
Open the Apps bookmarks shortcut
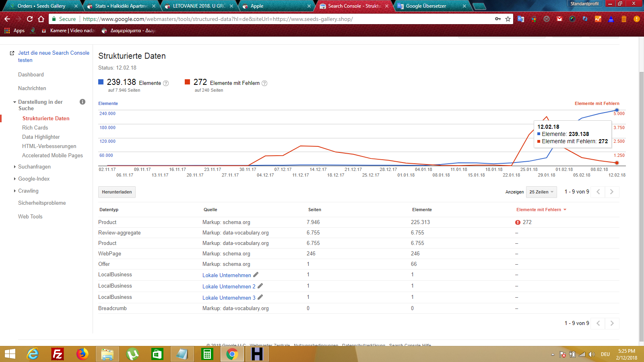pos(14,31)
